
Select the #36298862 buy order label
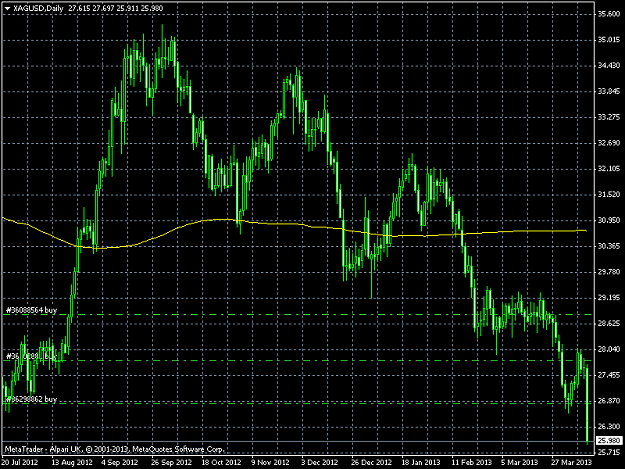(32, 399)
